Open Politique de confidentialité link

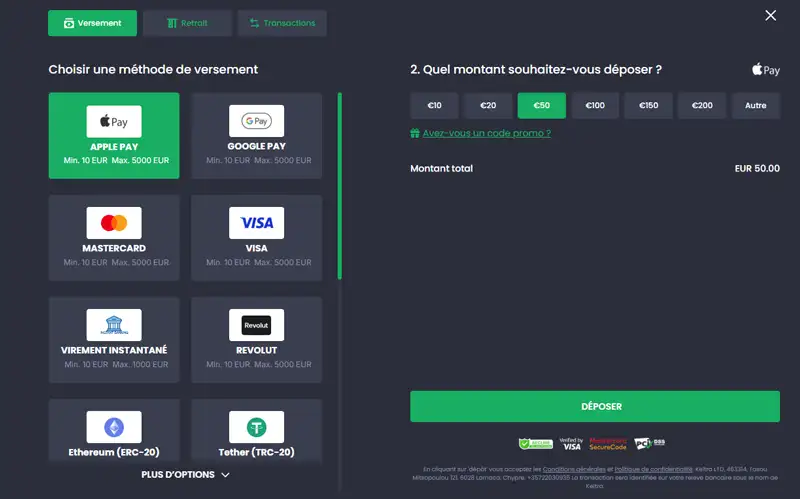654,469
